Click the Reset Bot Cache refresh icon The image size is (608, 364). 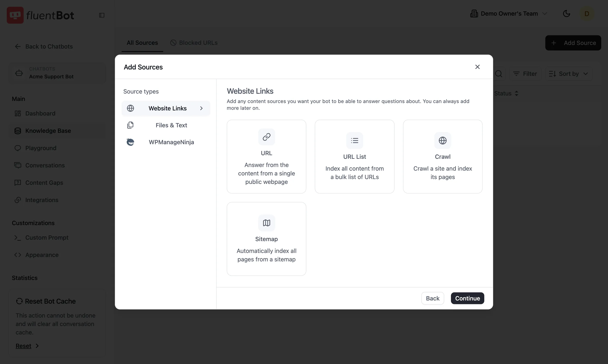[x=19, y=301]
